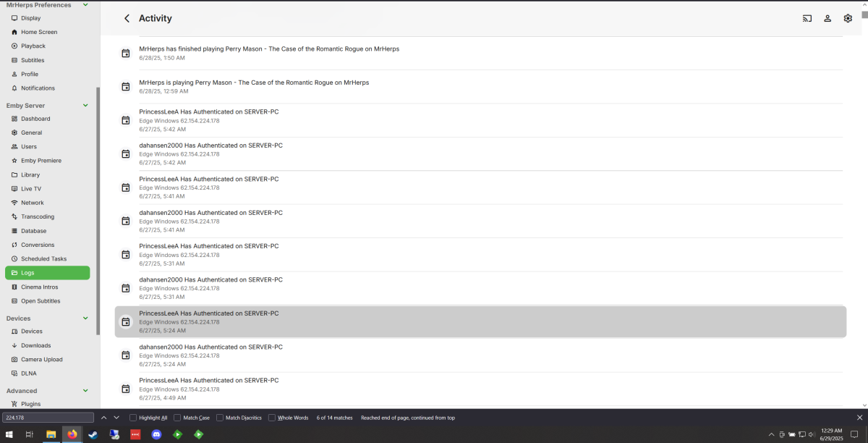Enable Match Diacritics checkbox
The image size is (868, 443).
click(220, 418)
